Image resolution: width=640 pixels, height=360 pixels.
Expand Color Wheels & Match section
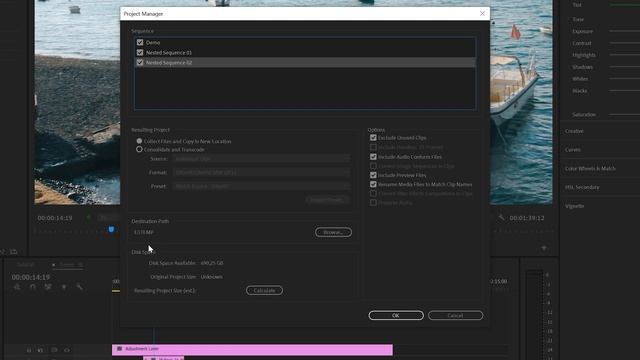[590, 169]
